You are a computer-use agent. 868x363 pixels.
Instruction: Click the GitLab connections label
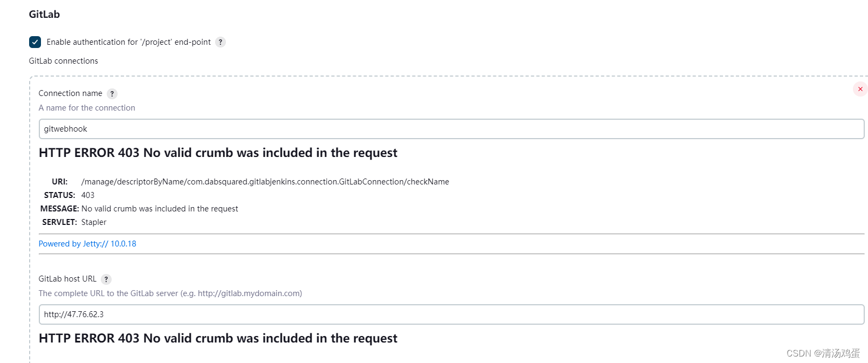(x=64, y=61)
